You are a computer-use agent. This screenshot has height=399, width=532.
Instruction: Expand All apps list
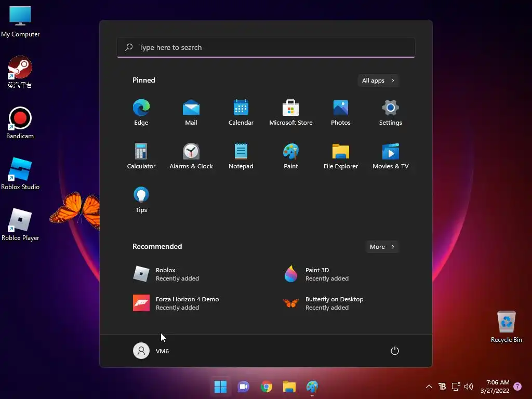tap(378, 81)
